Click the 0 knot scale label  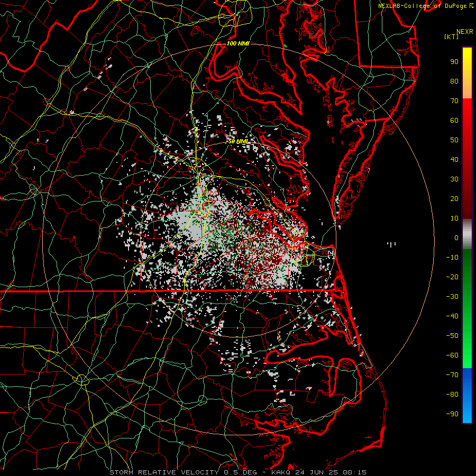point(456,237)
